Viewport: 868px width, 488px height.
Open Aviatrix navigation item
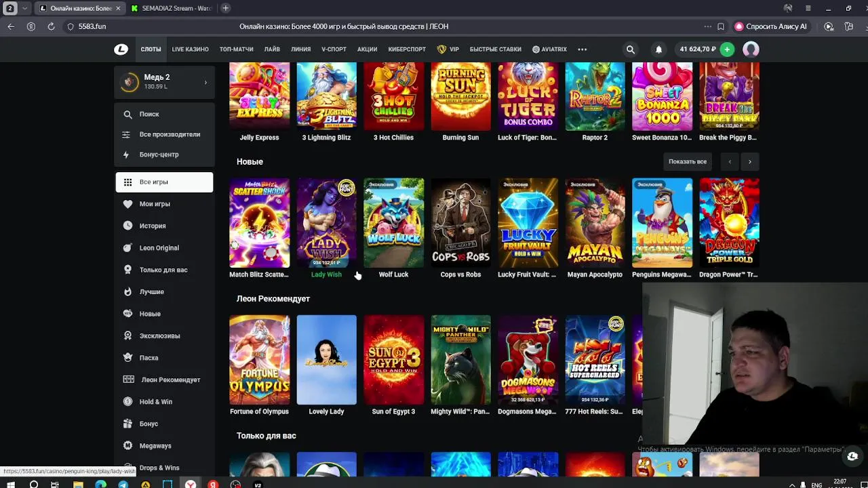tap(549, 49)
